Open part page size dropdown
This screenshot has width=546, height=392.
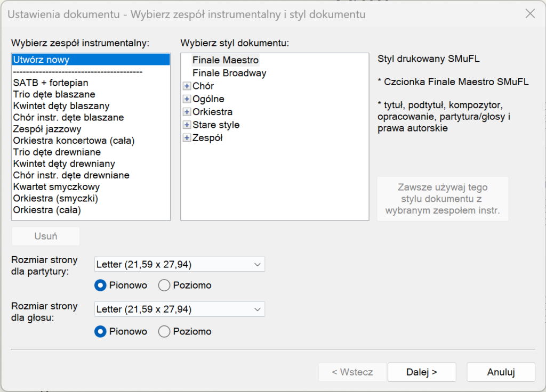(180, 309)
